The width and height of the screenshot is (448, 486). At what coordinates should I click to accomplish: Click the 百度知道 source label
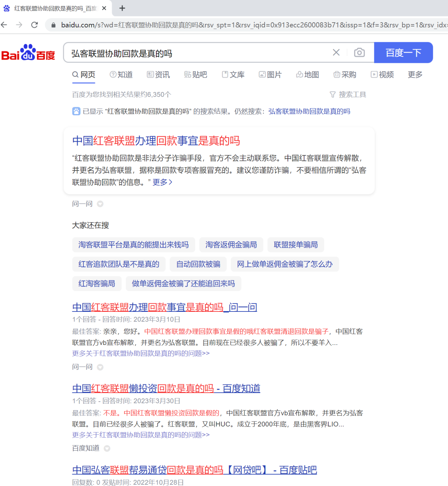tap(86, 448)
